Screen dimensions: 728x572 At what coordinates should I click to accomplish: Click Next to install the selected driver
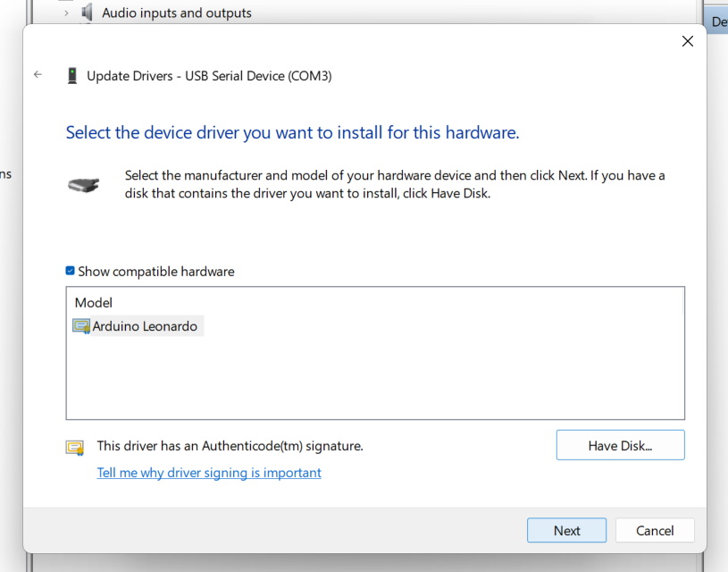pos(566,530)
